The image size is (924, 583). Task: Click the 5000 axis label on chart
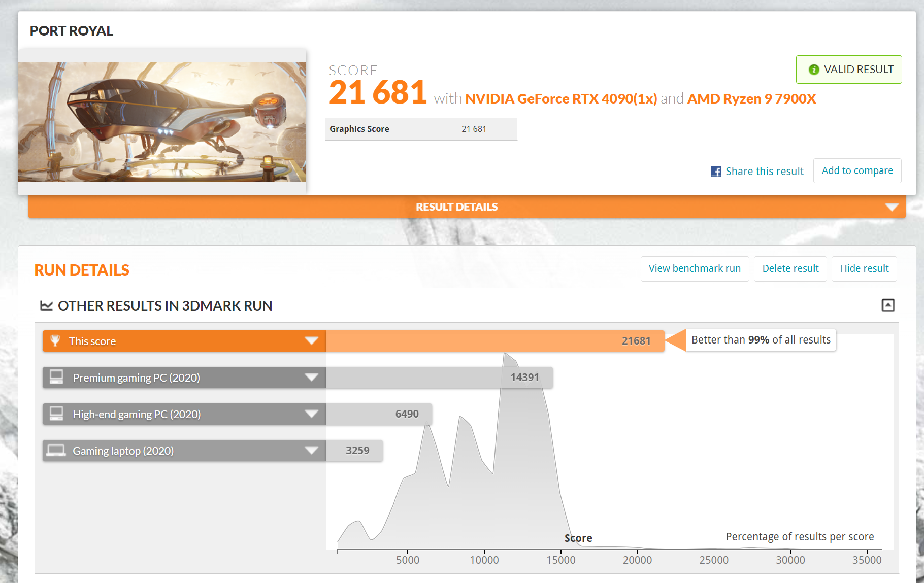click(x=408, y=560)
